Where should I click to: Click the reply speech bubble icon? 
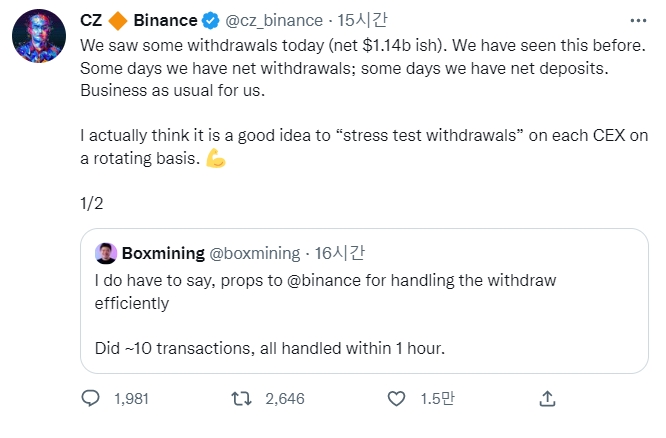coord(91,399)
